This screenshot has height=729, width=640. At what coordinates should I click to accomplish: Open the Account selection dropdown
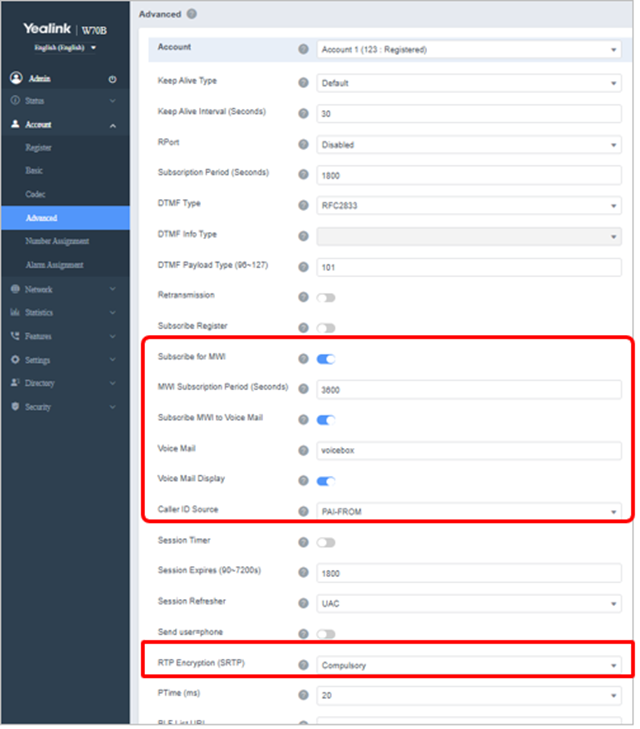tap(468, 48)
